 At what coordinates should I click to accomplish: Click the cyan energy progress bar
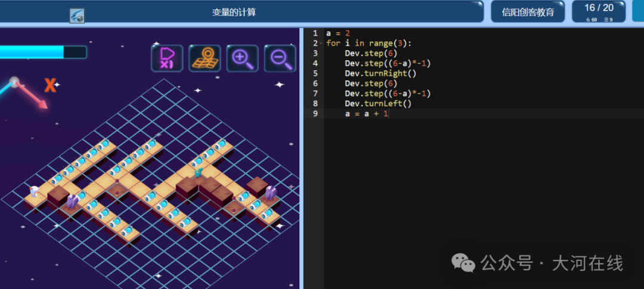(x=43, y=52)
